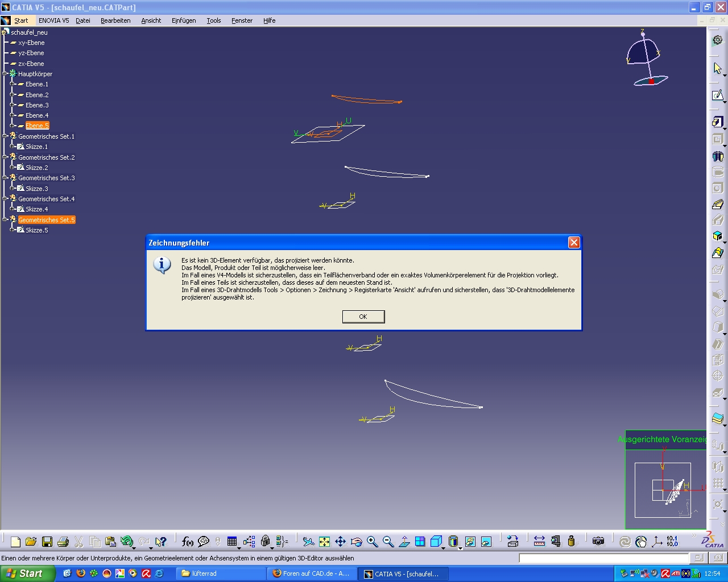Click OK in the Zeichnungsfehler dialog
This screenshot has width=728, height=582.
click(363, 317)
